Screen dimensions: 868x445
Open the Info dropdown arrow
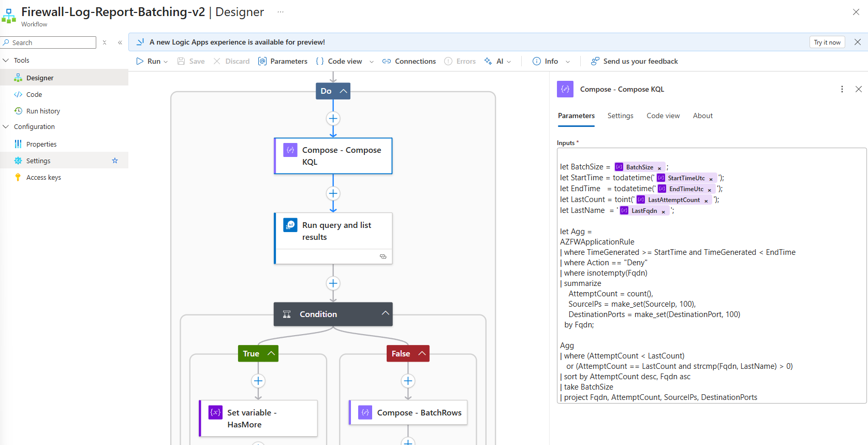pos(568,62)
